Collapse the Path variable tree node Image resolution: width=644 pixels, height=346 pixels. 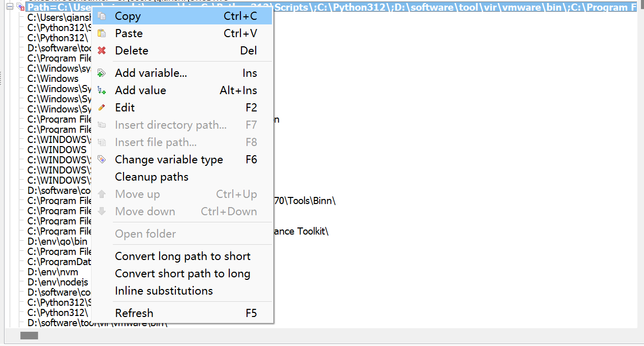[x=9, y=7]
